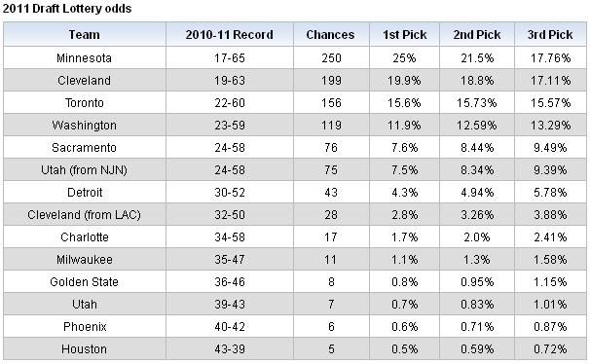Select the 2011 Draft Lottery odds title
This screenshot has height=364, width=590.
pyautogui.click(x=67, y=8)
